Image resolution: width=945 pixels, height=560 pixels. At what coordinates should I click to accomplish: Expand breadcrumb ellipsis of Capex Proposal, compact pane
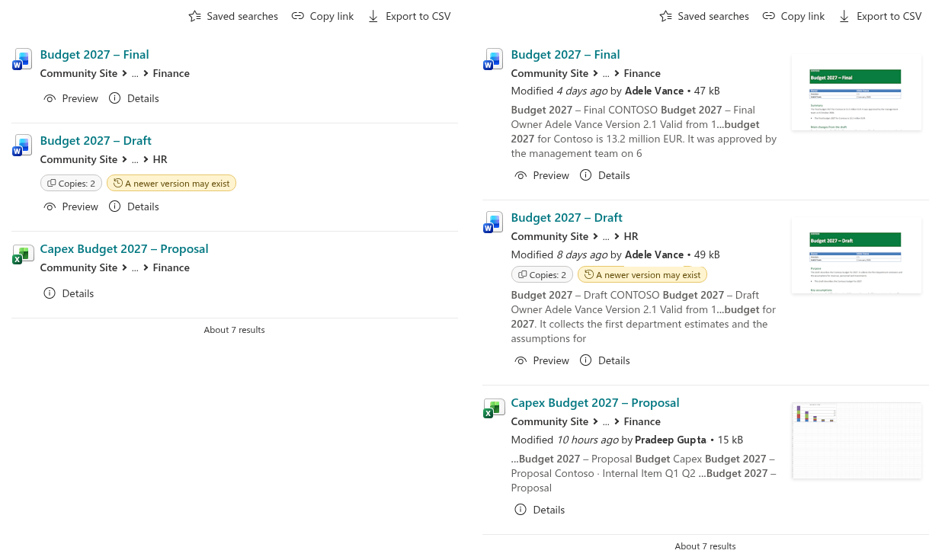point(135,268)
